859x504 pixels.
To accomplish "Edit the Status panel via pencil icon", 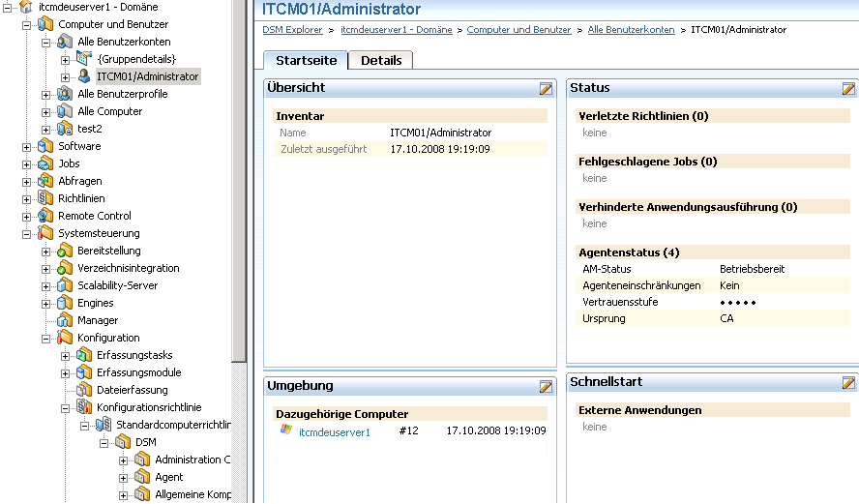I will click(x=848, y=89).
